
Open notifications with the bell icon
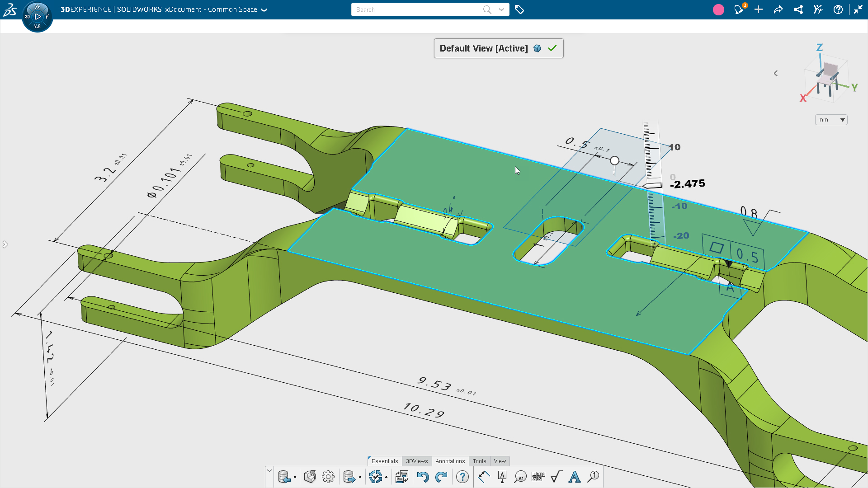739,9
